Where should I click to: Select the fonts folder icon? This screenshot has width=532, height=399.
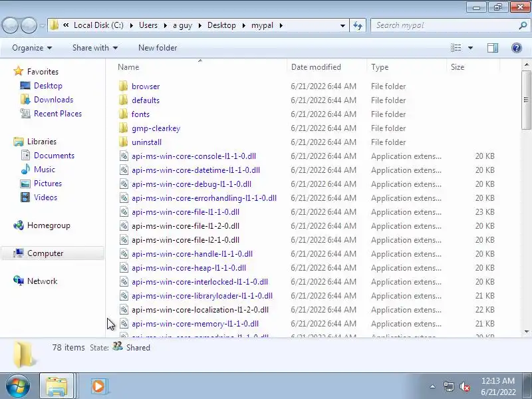(124, 114)
